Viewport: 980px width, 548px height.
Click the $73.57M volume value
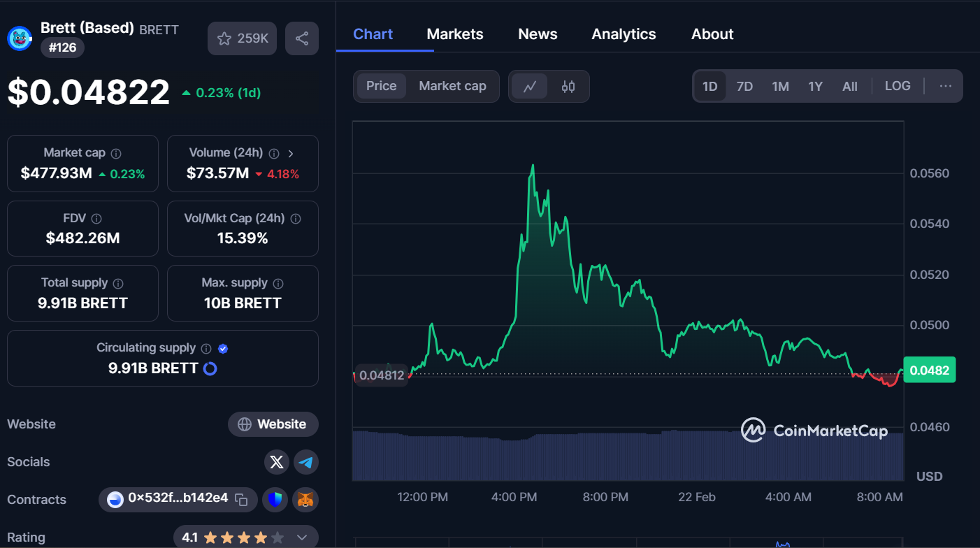point(217,173)
